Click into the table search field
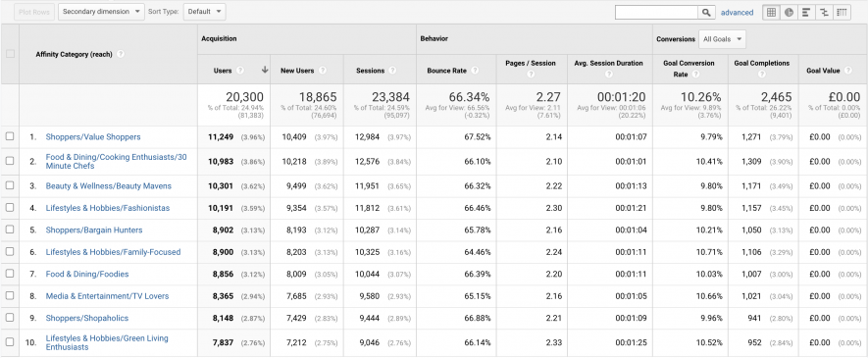The height and width of the screenshot is (358, 868). click(x=656, y=12)
